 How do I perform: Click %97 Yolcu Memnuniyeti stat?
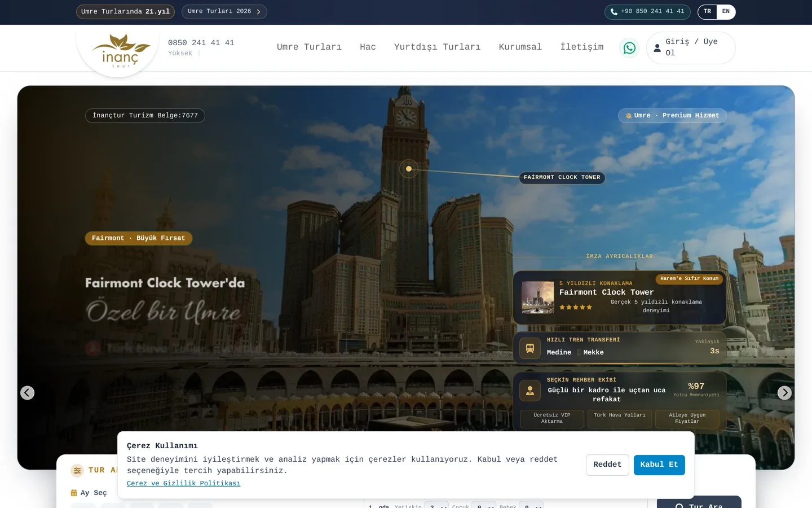pos(696,389)
